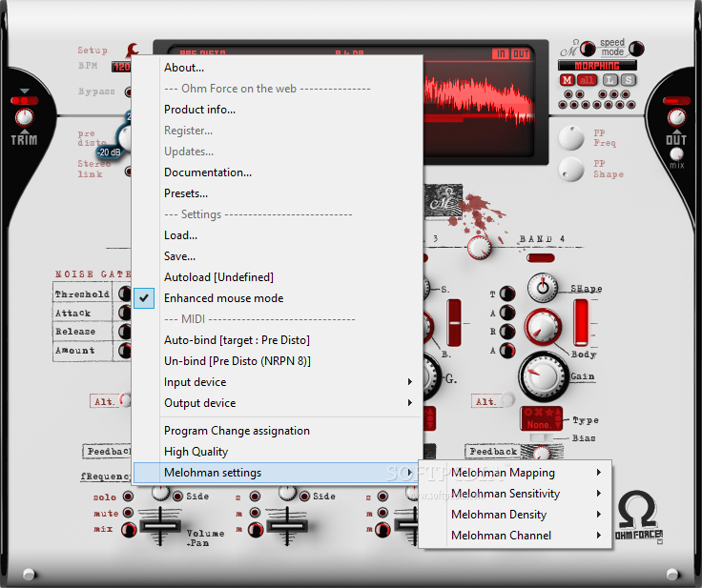Expand the Input device submenu
The image size is (702, 588).
coord(279,382)
